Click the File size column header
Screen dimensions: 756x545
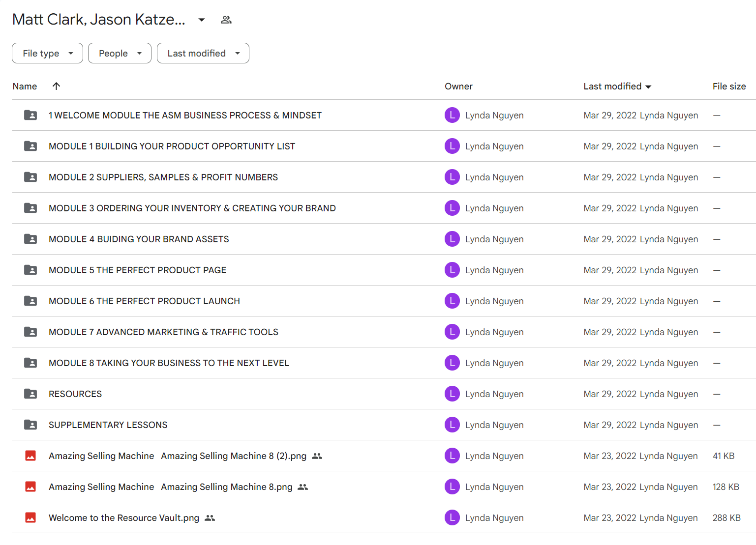tap(729, 86)
